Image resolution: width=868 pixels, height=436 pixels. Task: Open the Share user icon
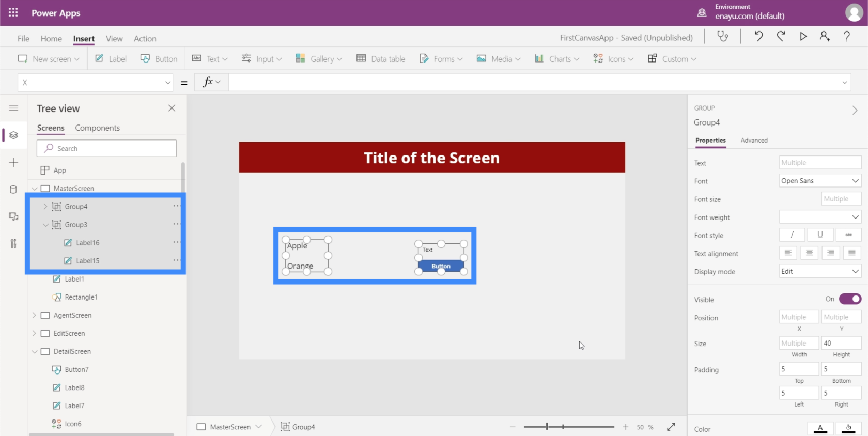[825, 36]
